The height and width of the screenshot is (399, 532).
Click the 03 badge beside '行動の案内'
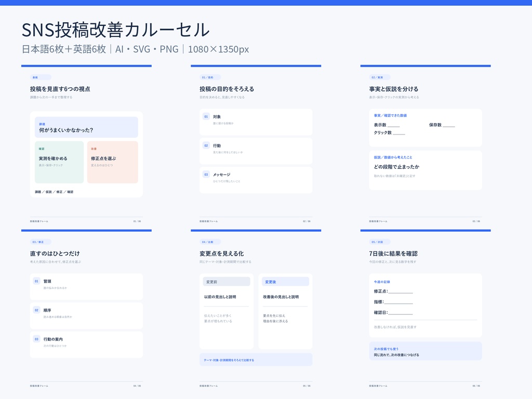[36, 339]
